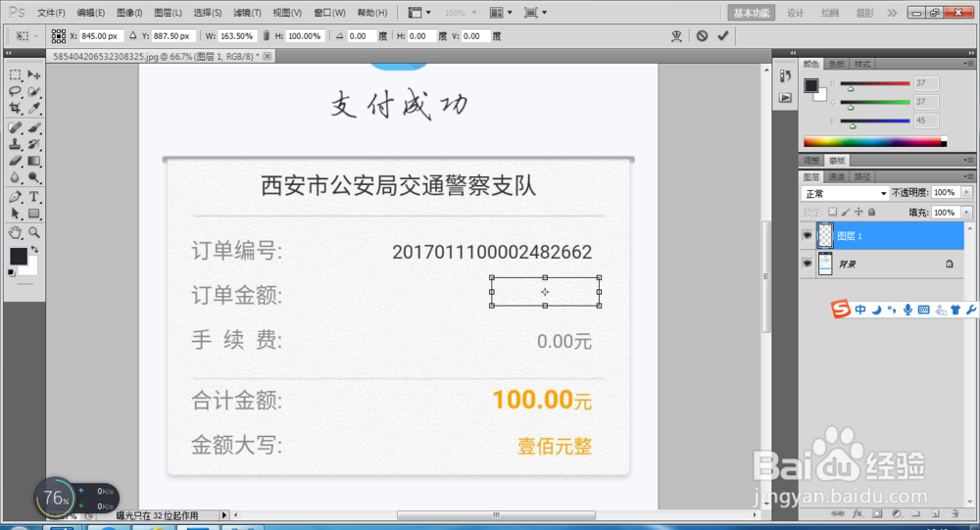Select the Spot Healing Brush tool
This screenshot has width=980, height=530.
16,127
